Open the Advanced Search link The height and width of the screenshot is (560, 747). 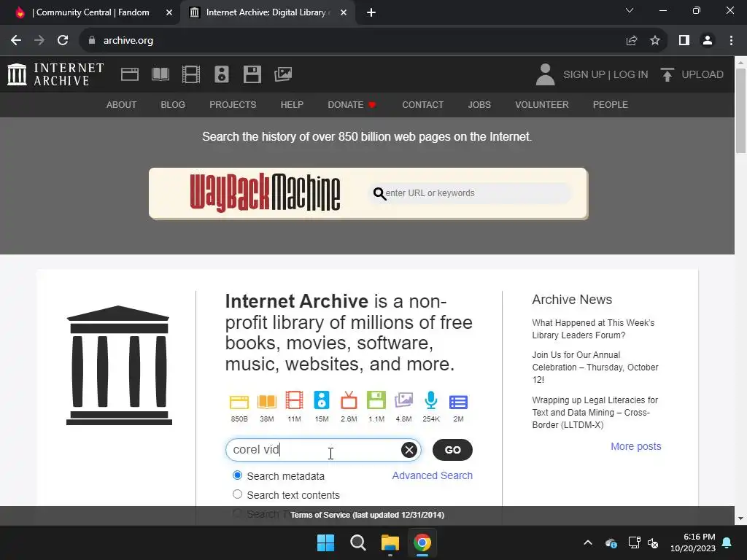432,475
